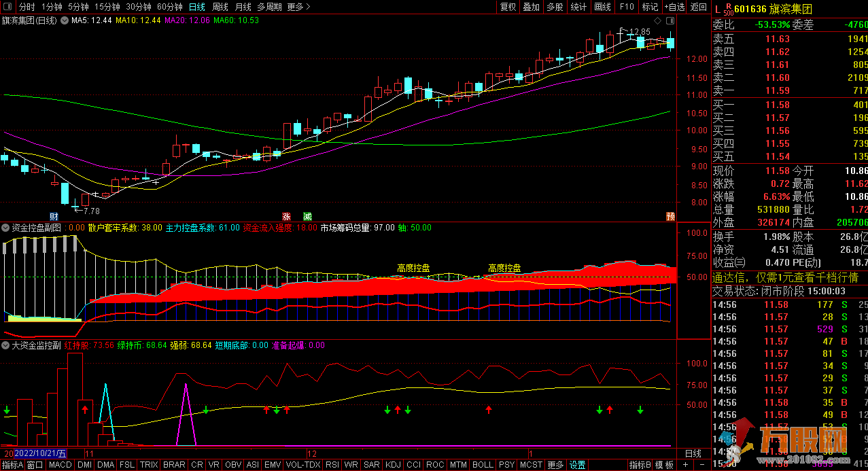Expand the 旗滨集团(日线) indicator dropdown arrow
868x471 pixels.
pyautogui.click(x=65, y=20)
